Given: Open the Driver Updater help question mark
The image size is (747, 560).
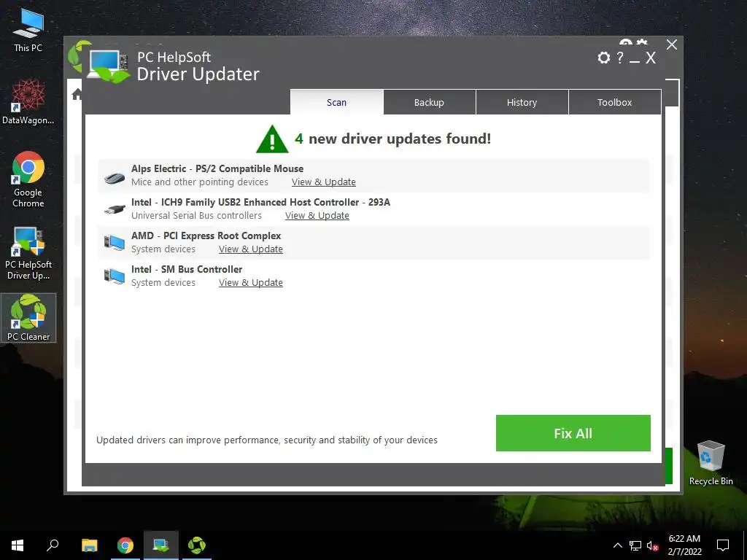Looking at the screenshot, I should coord(620,58).
